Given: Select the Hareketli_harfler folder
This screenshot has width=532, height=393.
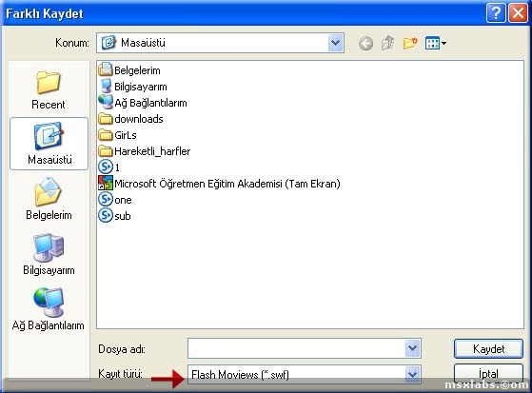Looking at the screenshot, I should (x=145, y=151).
